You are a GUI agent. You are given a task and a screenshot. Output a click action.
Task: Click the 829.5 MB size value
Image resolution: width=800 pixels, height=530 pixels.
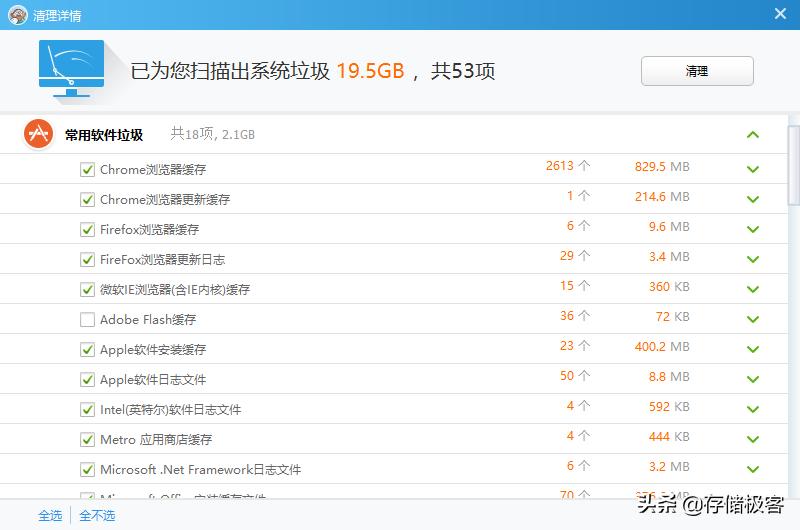tap(662, 167)
